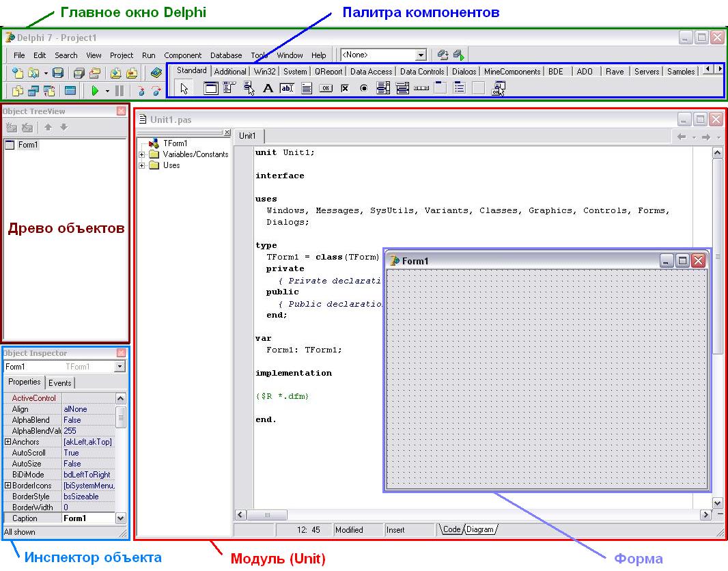
Task: Select the ListBox palette component
Action: pos(383,87)
